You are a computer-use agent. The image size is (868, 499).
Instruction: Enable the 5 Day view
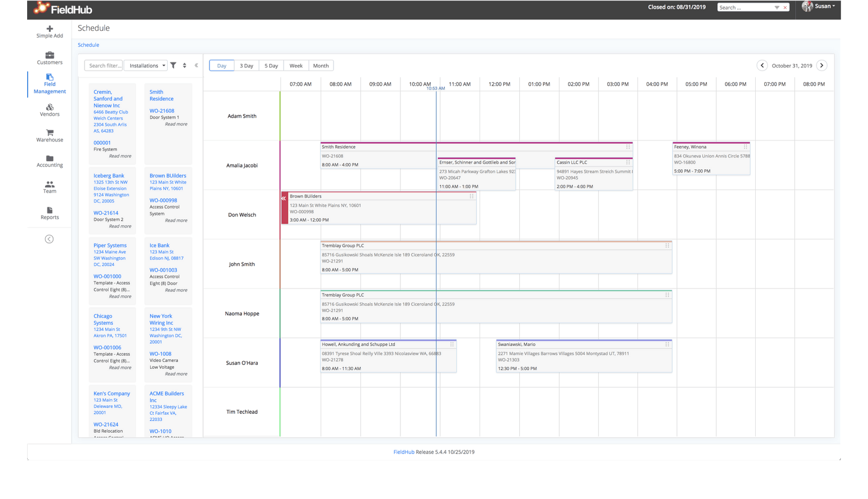click(x=271, y=65)
